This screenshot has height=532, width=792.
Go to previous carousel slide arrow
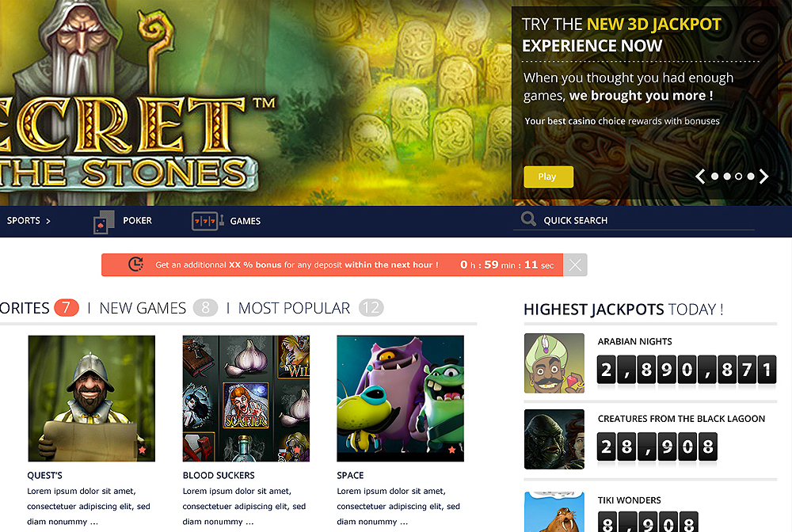700,177
